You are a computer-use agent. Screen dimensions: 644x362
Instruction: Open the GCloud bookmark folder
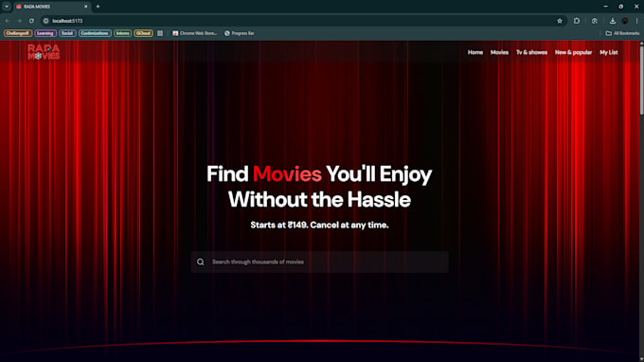143,33
